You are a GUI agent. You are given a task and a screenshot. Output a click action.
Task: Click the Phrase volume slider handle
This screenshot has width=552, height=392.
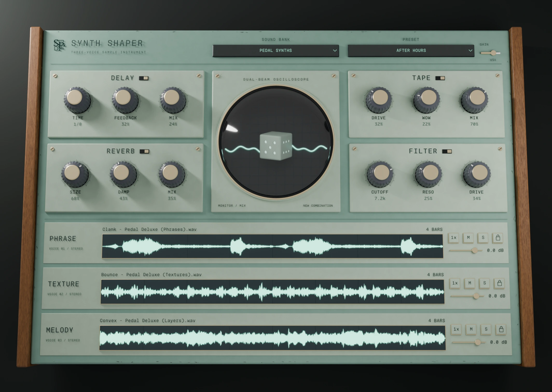coord(475,250)
